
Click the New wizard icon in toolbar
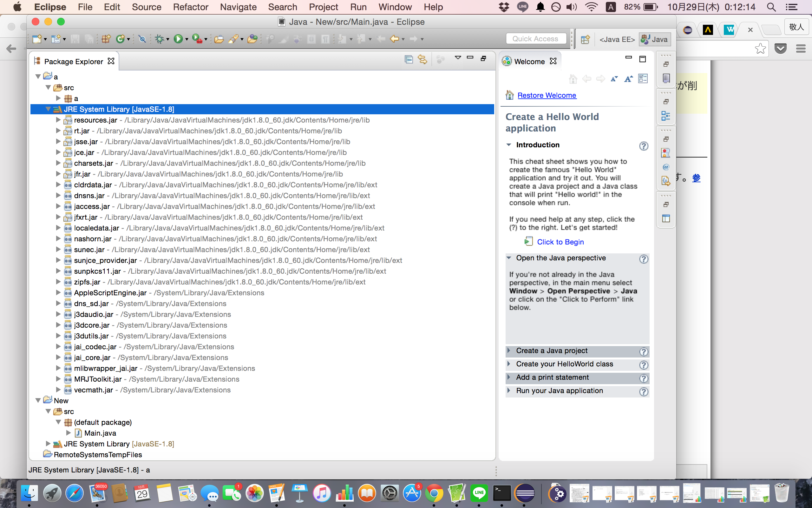(37, 39)
